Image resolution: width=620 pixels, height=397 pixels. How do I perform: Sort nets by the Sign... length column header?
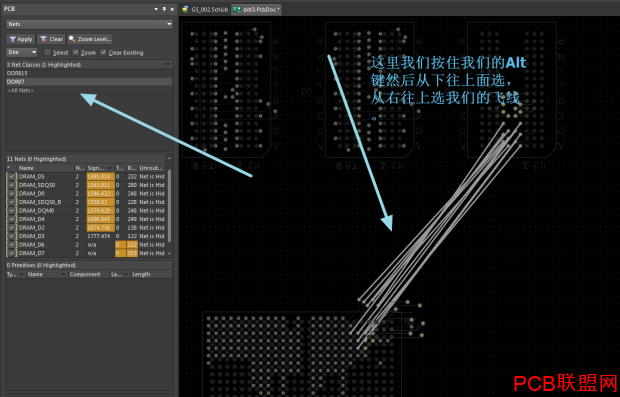point(100,168)
